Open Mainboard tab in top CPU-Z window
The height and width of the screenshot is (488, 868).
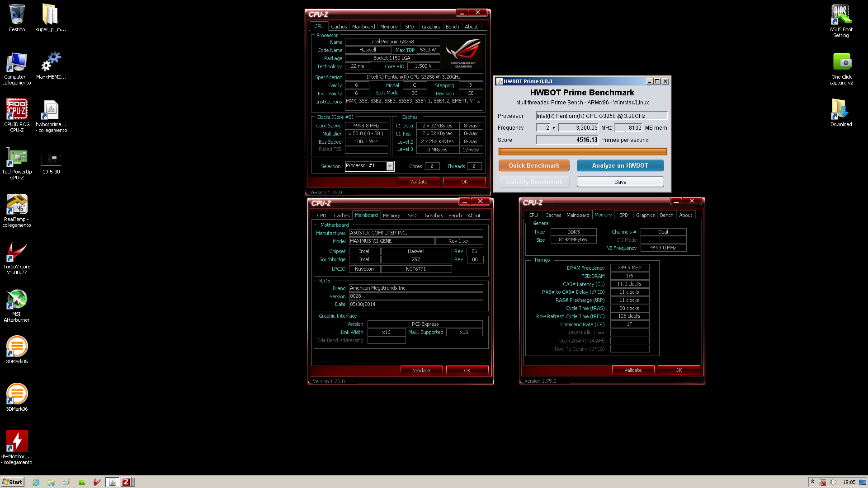click(x=363, y=27)
